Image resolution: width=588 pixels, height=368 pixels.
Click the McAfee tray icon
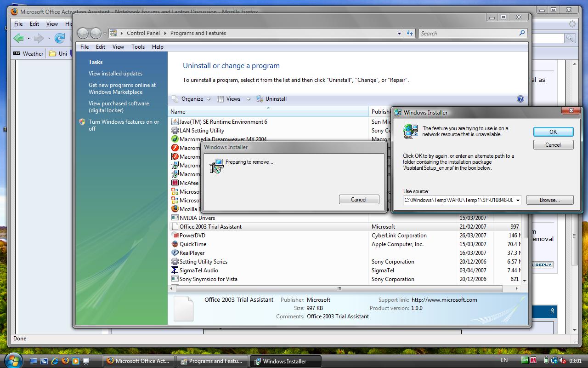tap(533, 361)
